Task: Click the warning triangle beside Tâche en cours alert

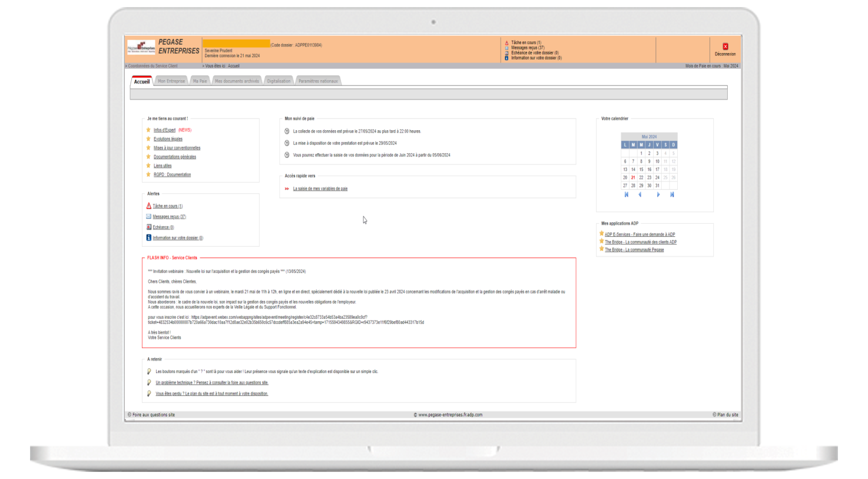Action: pyautogui.click(x=148, y=206)
